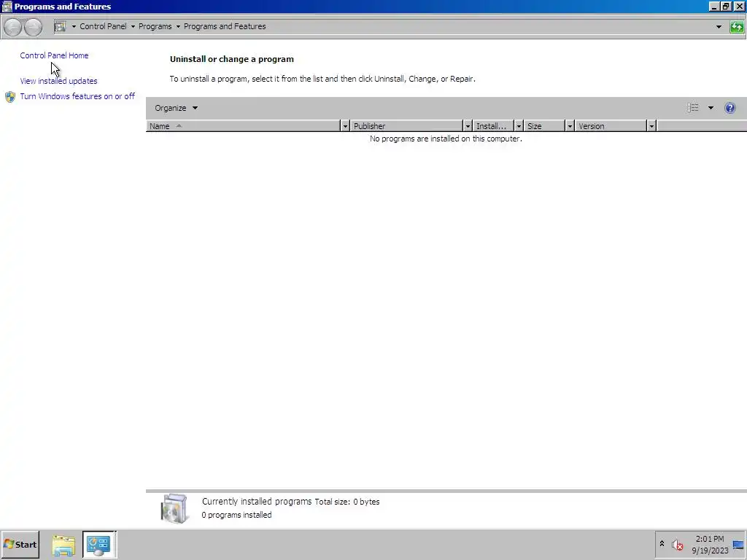
Task: Expand arrow after Programs breadcrumb
Action: pos(178,27)
